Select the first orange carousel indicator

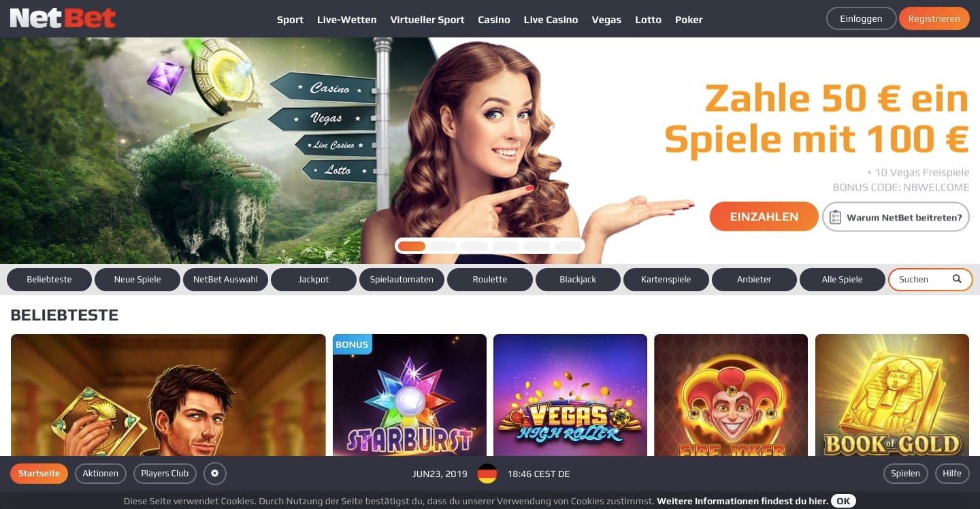tap(412, 246)
